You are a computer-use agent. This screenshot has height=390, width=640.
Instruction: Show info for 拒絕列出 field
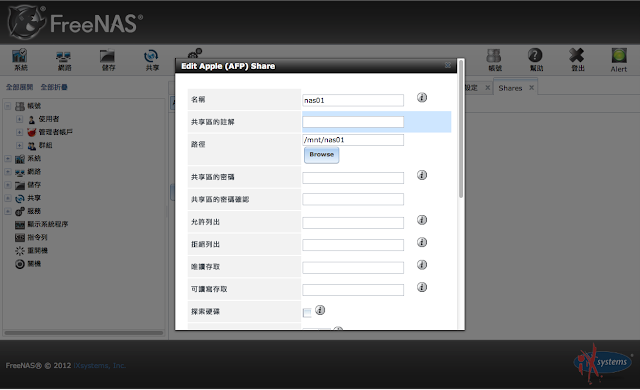[x=422, y=242]
